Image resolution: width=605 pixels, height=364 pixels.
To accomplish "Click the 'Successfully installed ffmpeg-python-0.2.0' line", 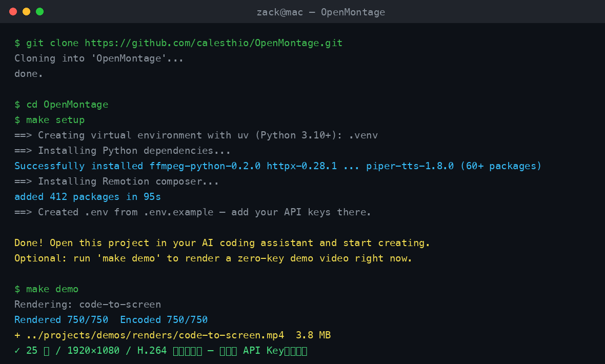I will pyautogui.click(x=278, y=166).
